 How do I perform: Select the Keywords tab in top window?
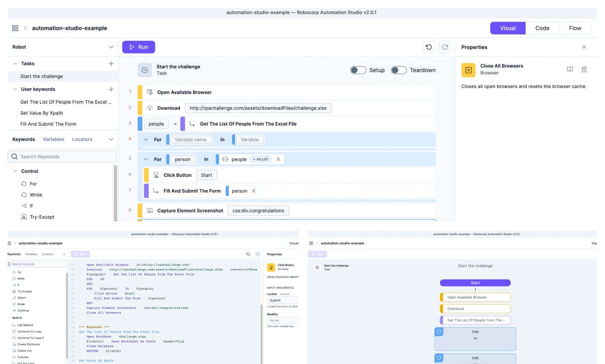[23, 139]
